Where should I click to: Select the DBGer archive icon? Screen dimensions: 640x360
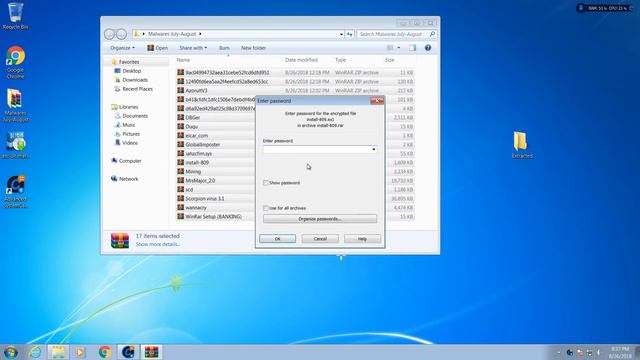[x=180, y=117]
